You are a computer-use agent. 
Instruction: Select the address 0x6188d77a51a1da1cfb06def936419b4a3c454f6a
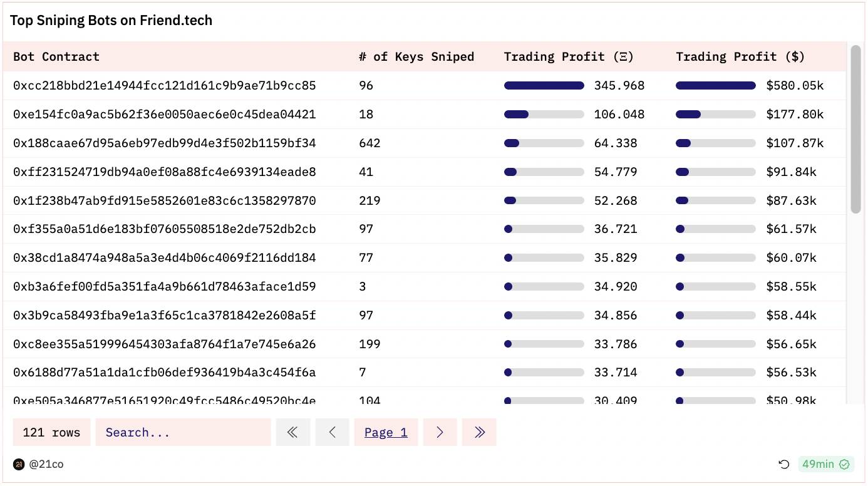click(x=165, y=372)
